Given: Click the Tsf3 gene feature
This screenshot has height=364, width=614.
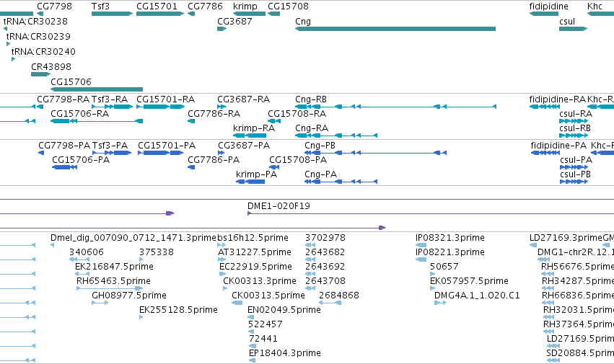Looking at the screenshot, I should tap(112, 14).
